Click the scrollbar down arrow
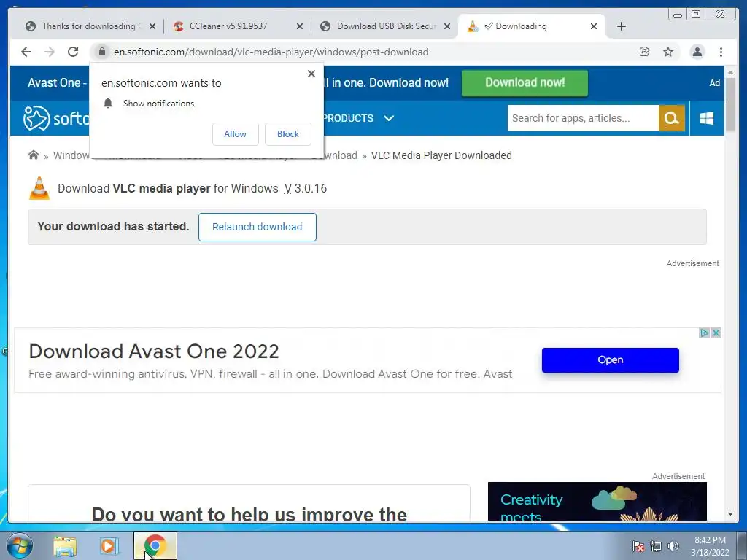The width and height of the screenshot is (747, 560). 730,514
